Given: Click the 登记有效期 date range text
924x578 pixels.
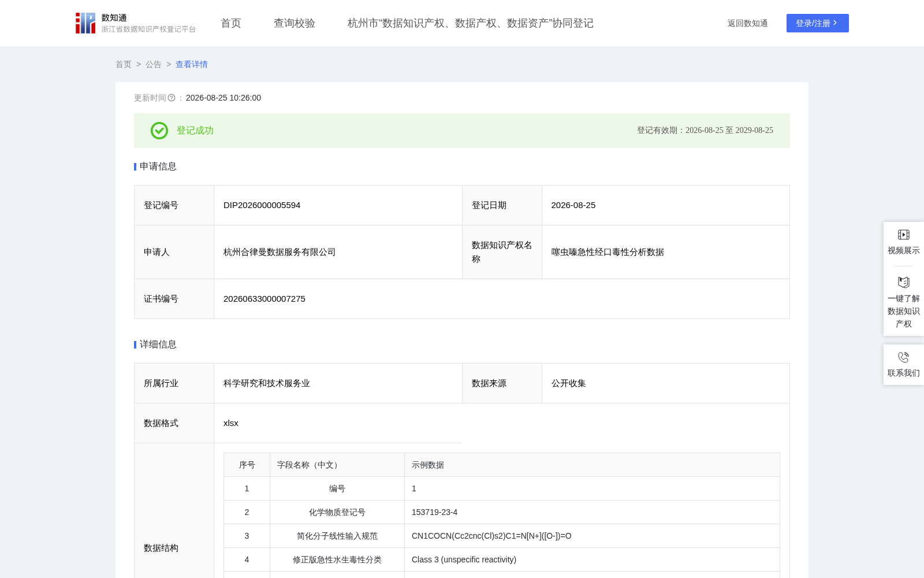Looking at the screenshot, I should [705, 131].
